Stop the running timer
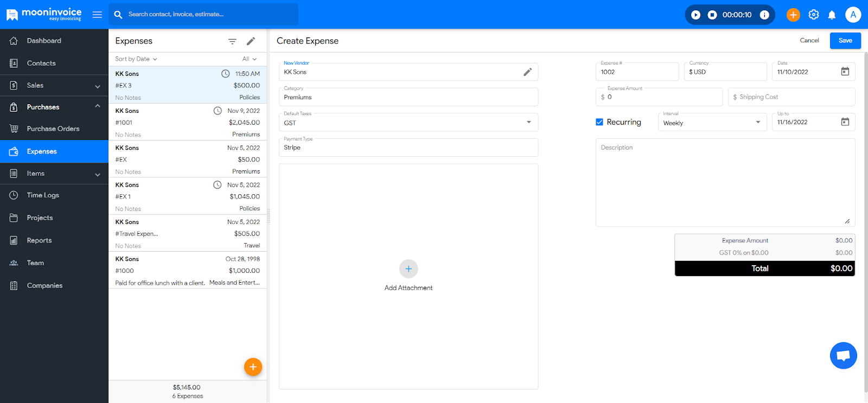 tap(712, 15)
